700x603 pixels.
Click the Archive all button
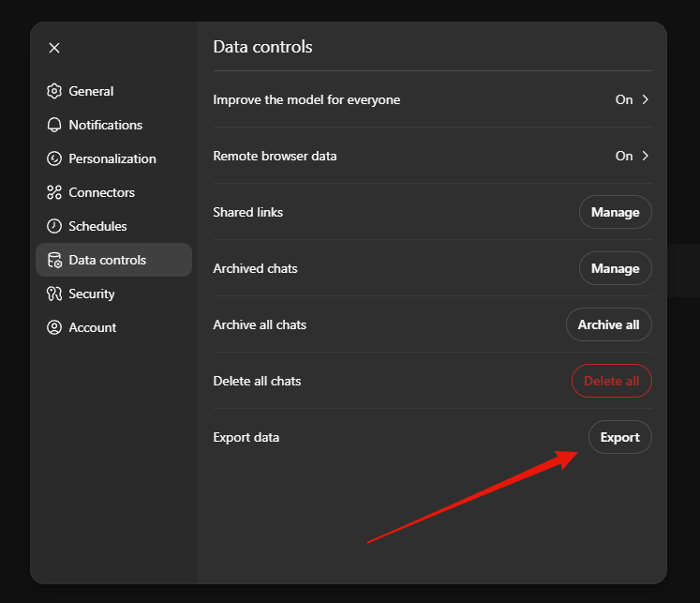(x=608, y=324)
